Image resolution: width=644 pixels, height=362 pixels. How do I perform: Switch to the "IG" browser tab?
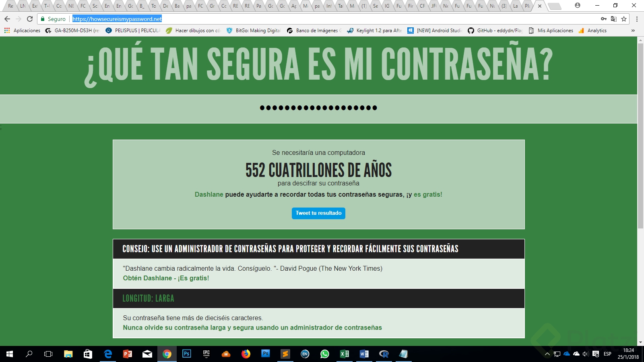pos(387,6)
